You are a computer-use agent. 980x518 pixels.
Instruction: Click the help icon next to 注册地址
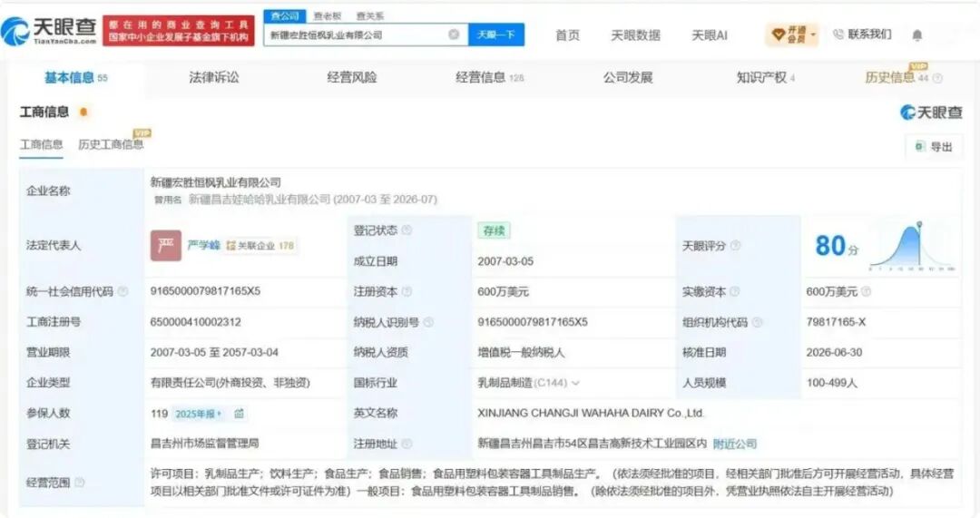point(407,444)
